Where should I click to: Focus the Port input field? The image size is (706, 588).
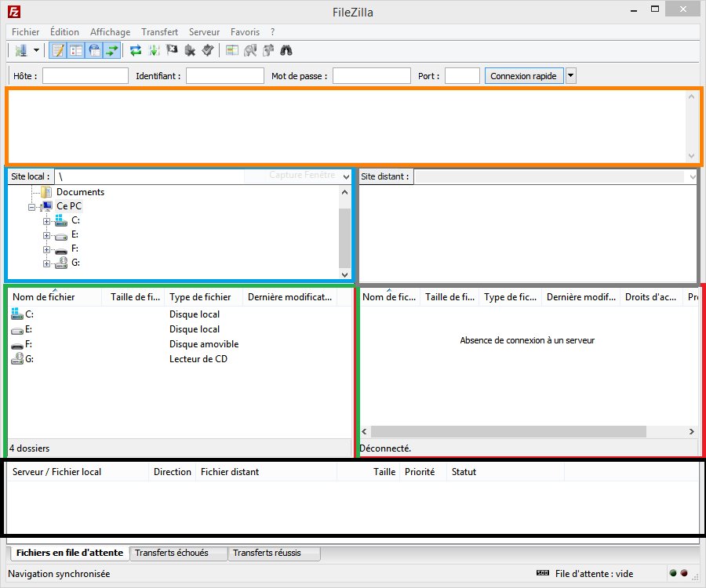point(462,75)
